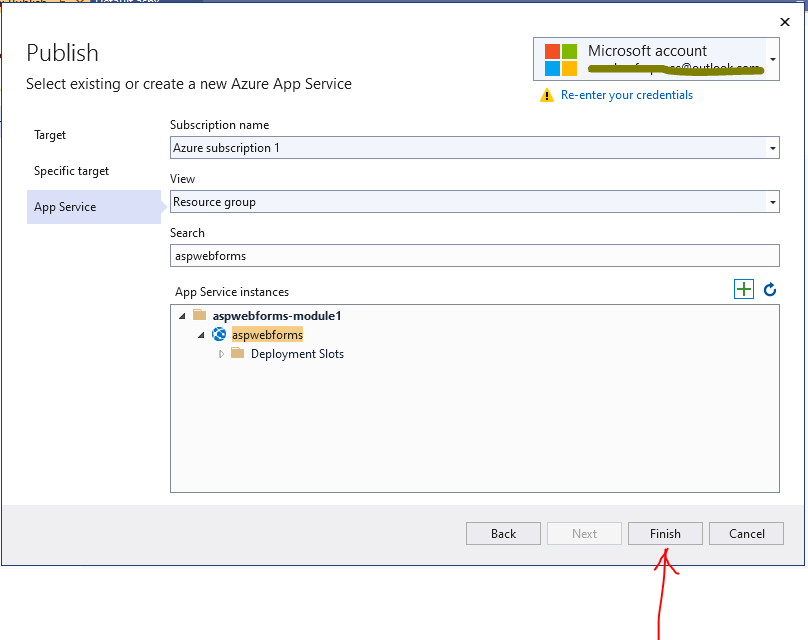Click the yellow warning icon beside Re-enter credentials
This screenshot has height=640, width=808.
point(547,95)
